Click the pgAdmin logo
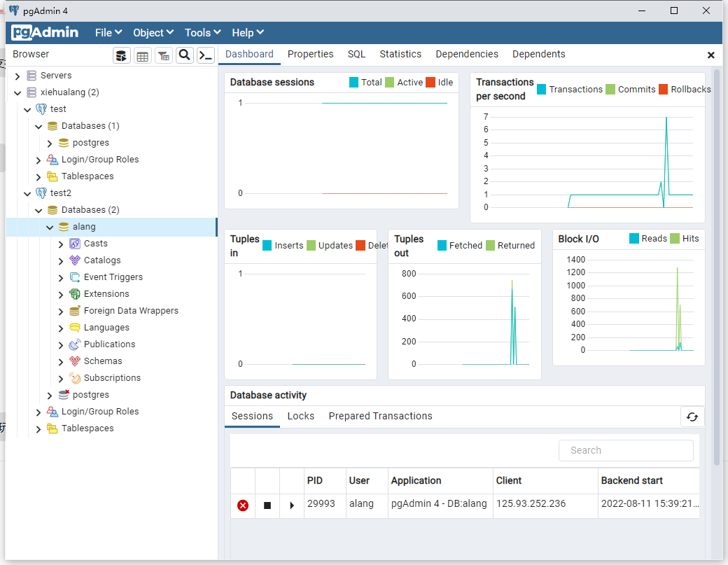 [x=45, y=32]
